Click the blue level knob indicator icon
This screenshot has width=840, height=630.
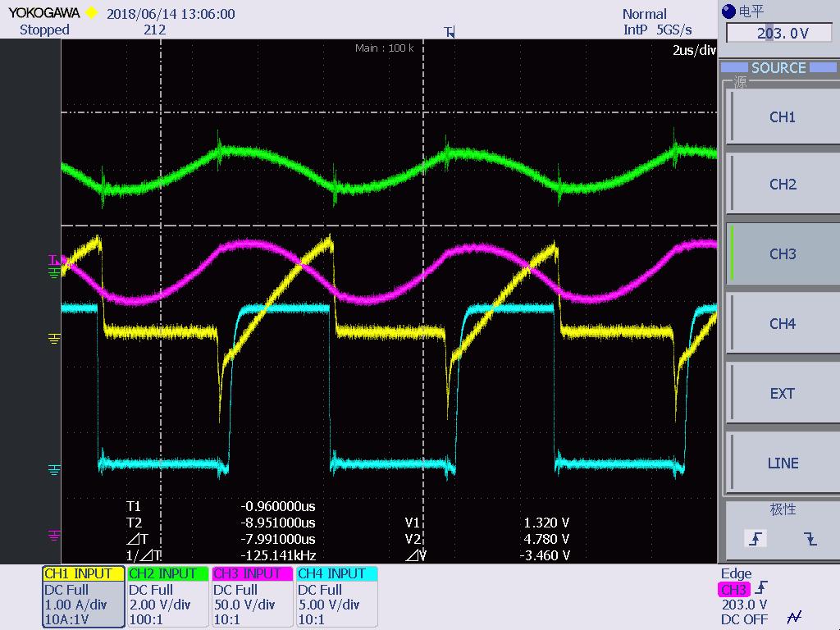click(x=728, y=11)
